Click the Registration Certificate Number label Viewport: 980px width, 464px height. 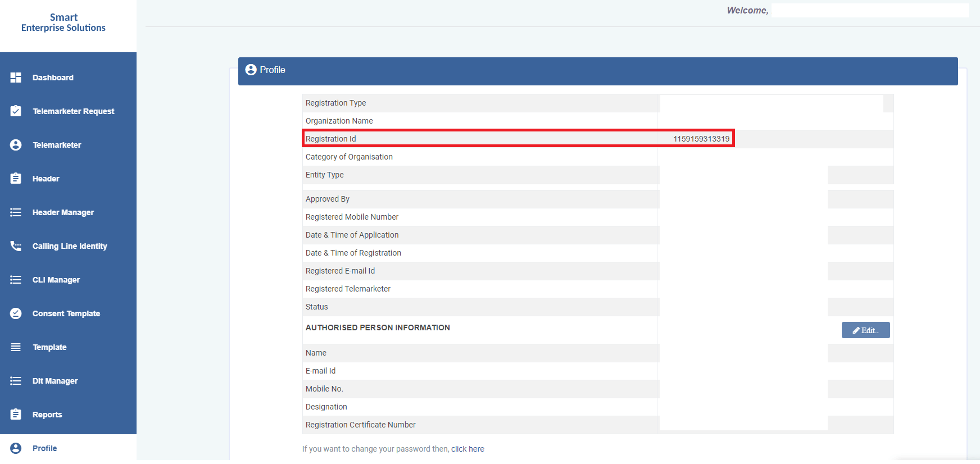(x=361, y=425)
